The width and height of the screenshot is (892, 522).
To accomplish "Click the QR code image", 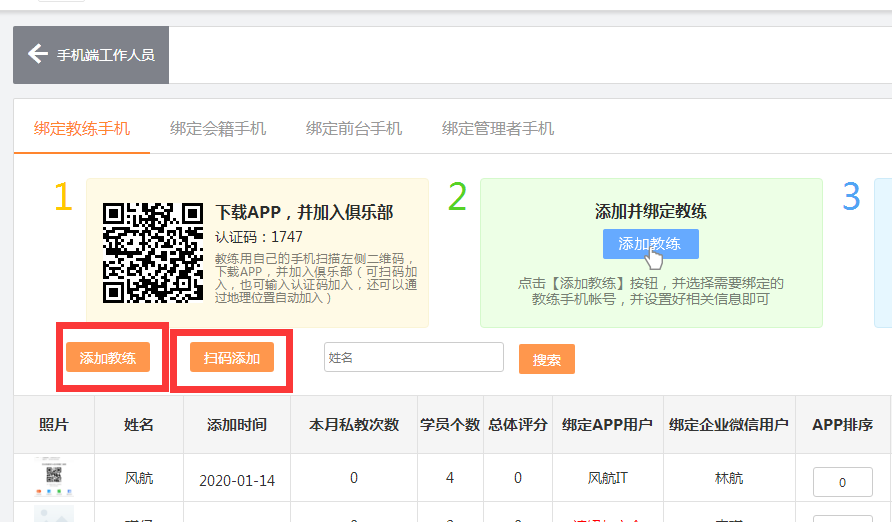I will click(x=154, y=252).
